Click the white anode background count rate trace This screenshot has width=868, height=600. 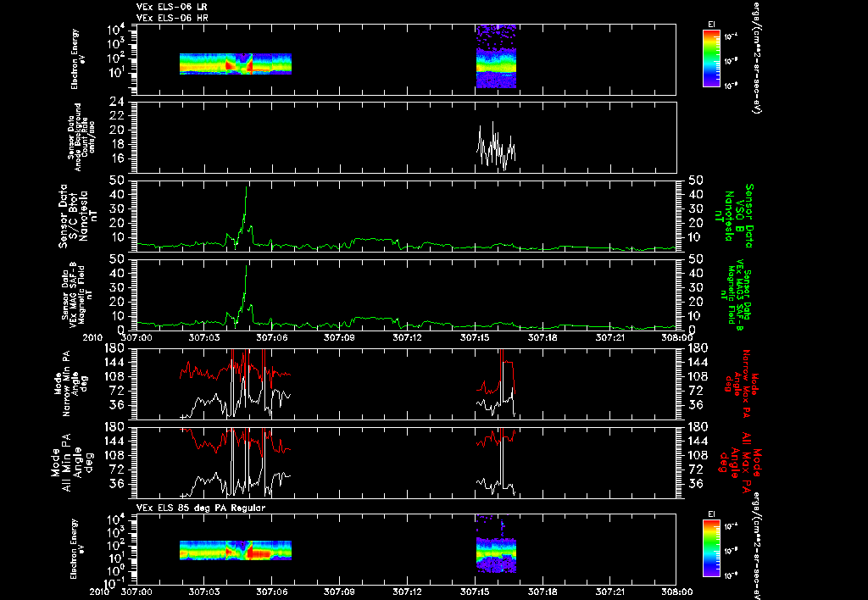[496, 146]
